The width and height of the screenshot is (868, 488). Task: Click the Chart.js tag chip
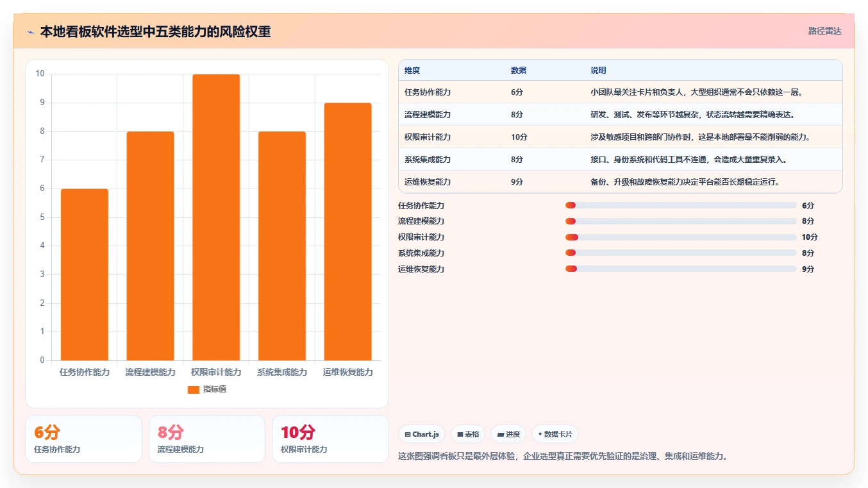tap(422, 434)
